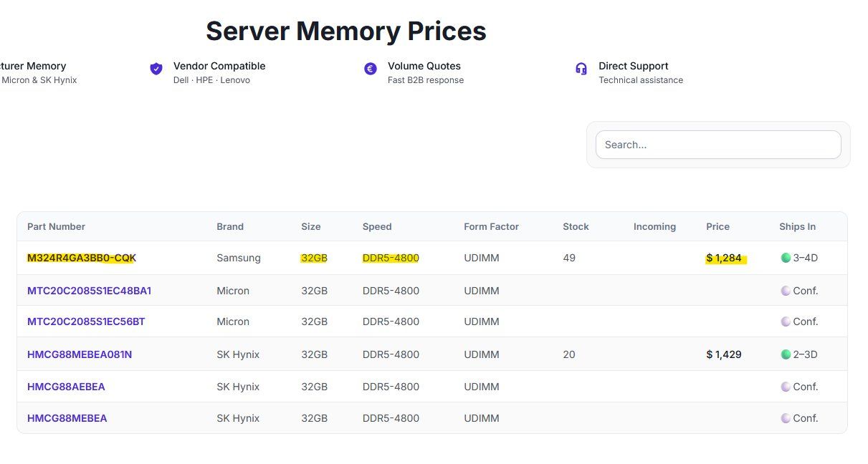The height and width of the screenshot is (464, 868).
Task: Click Conf. status dot in HMCG88AEBEA row
Action: point(786,387)
